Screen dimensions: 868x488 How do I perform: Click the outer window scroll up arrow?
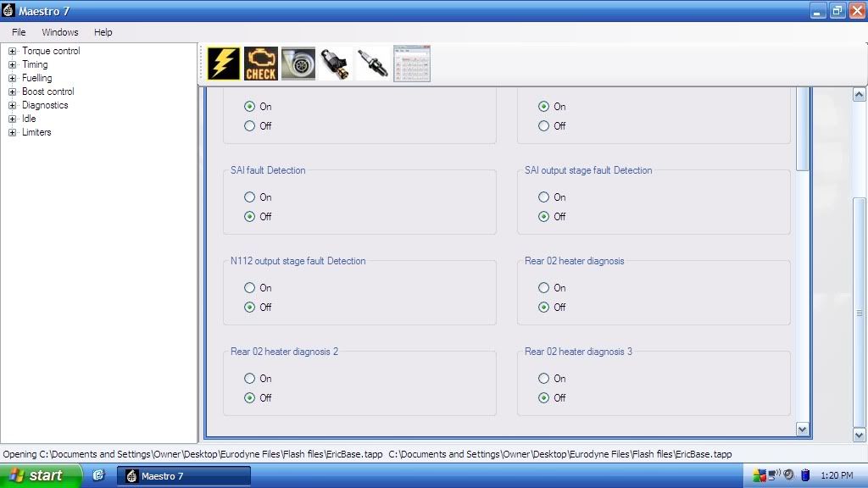coord(860,95)
